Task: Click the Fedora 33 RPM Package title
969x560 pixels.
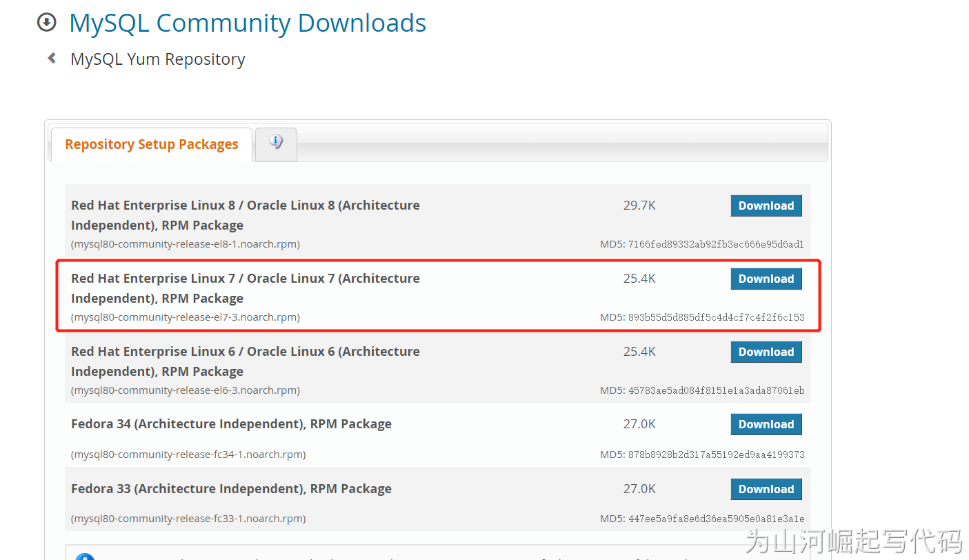Action: coord(231,489)
